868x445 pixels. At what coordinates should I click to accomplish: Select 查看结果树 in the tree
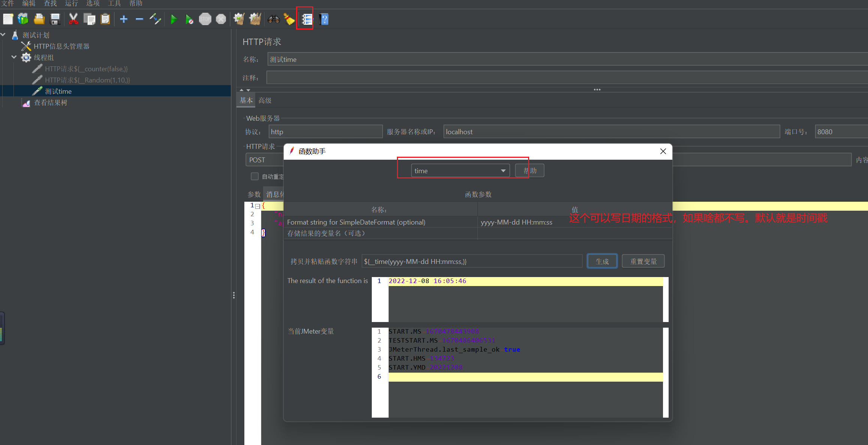coord(51,103)
